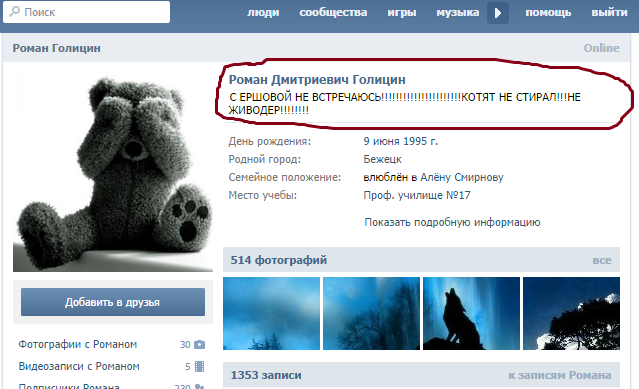639x389 pixels.
Task: Click the День рождения label
Action: point(269,141)
